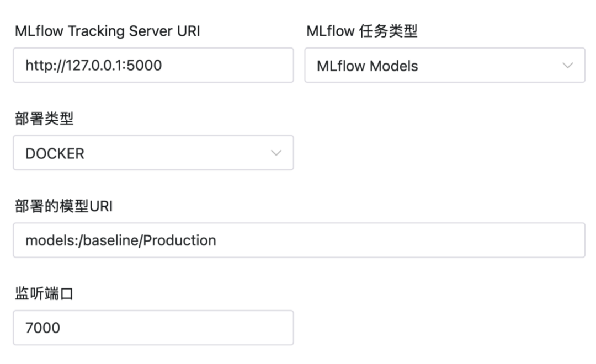Click the selected value MLflow Models

[x=367, y=66]
